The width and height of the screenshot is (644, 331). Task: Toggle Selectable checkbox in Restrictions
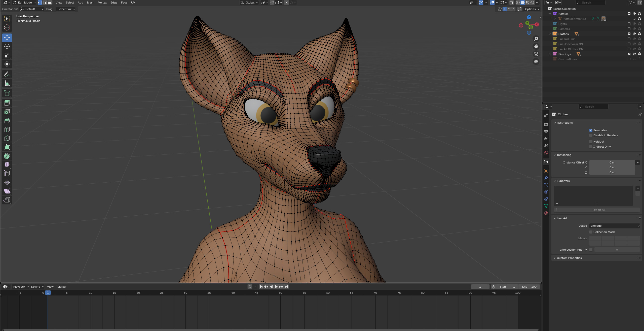pos(591,130)
